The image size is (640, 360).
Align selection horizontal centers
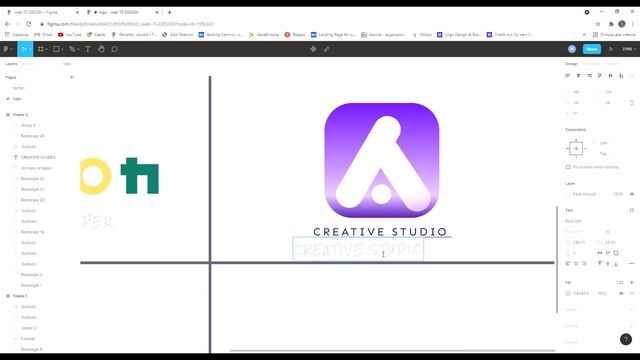(578, 76)
